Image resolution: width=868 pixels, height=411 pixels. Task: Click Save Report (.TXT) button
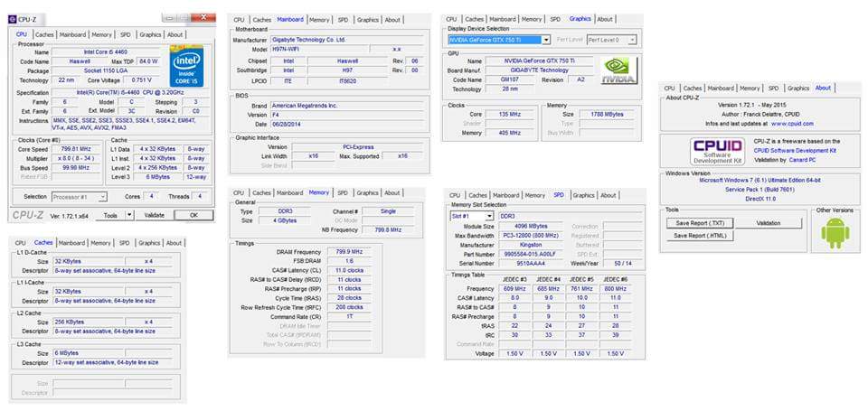700,223
